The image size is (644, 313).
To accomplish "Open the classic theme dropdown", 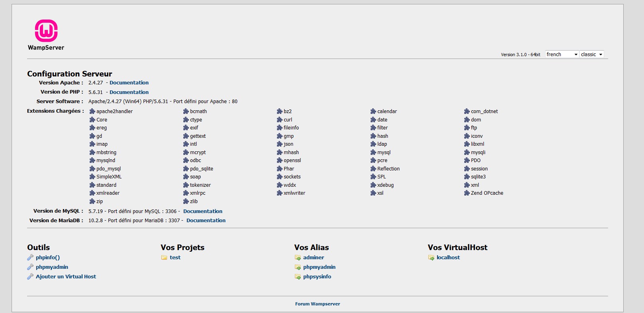I will (592, 54).
